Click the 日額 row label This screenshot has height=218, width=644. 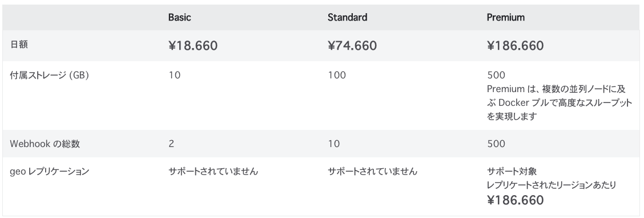pyautogui.click(x=19, y=45)
